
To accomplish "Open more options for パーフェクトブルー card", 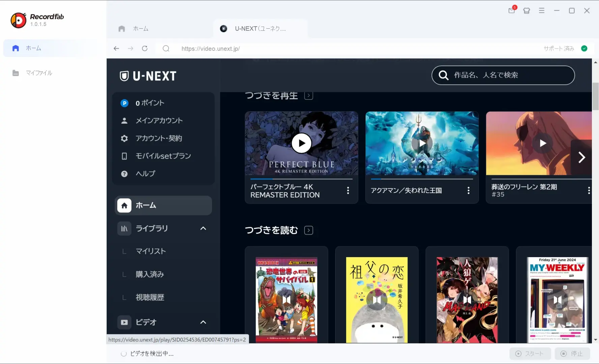I will 348,191.
